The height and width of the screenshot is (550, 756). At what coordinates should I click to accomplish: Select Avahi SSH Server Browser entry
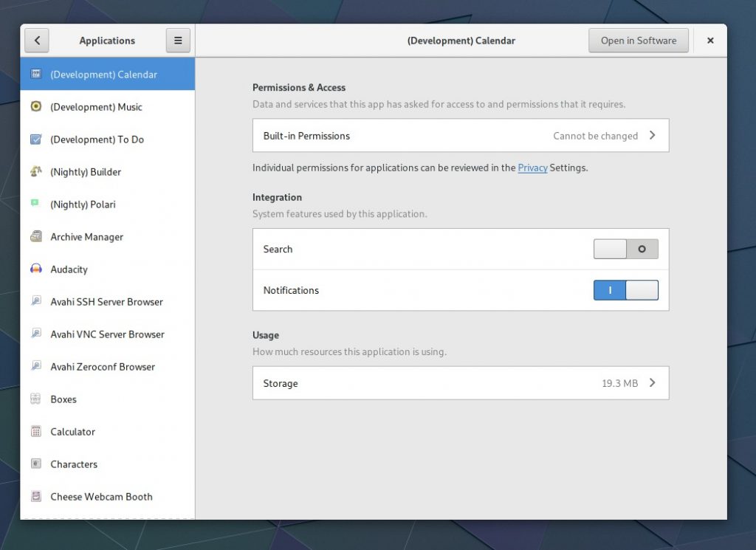(106, 302)
